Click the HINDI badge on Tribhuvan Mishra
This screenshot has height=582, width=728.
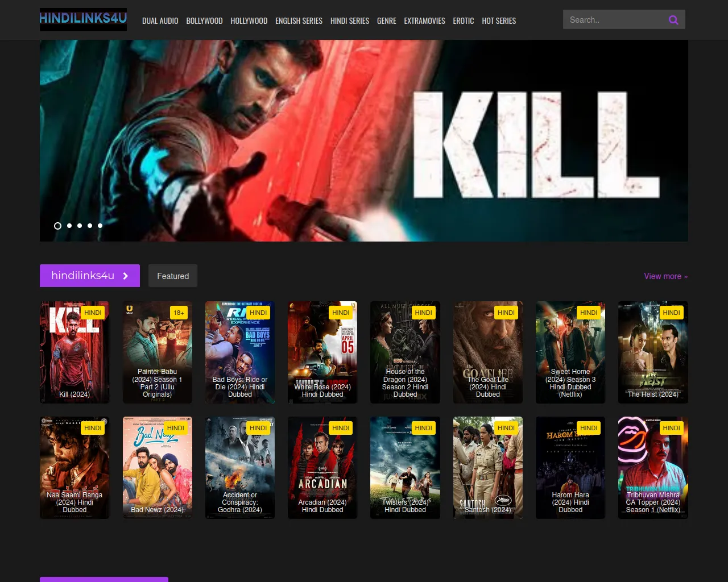671,428
